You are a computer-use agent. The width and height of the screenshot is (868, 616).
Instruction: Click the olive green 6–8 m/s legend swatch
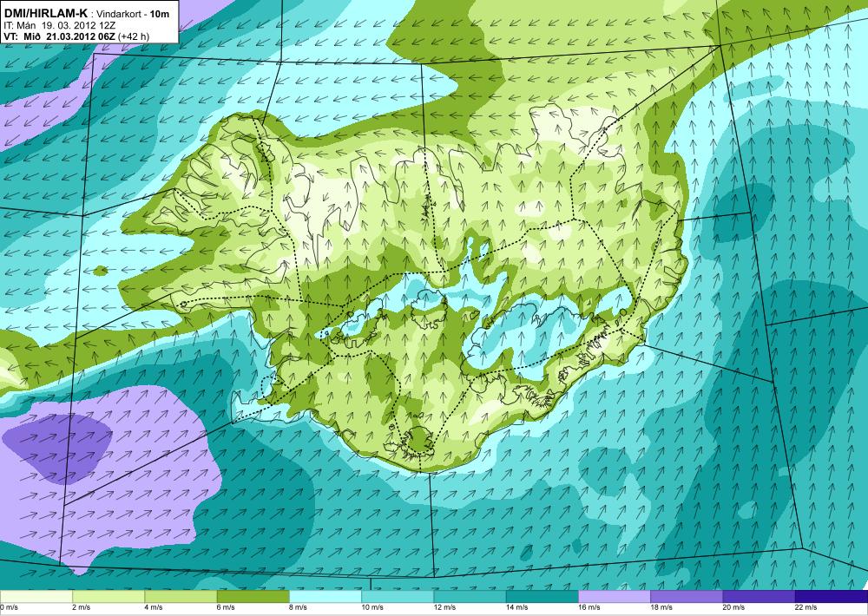253,597
